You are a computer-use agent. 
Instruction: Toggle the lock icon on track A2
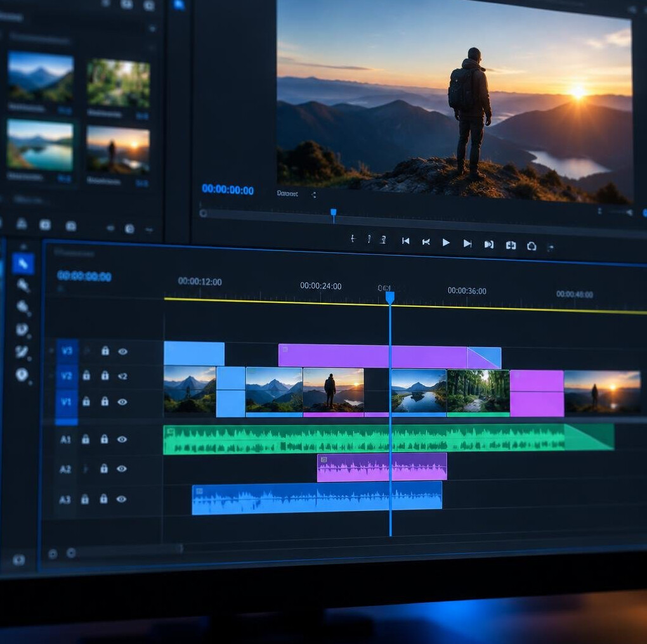click(x=103, y=468)
